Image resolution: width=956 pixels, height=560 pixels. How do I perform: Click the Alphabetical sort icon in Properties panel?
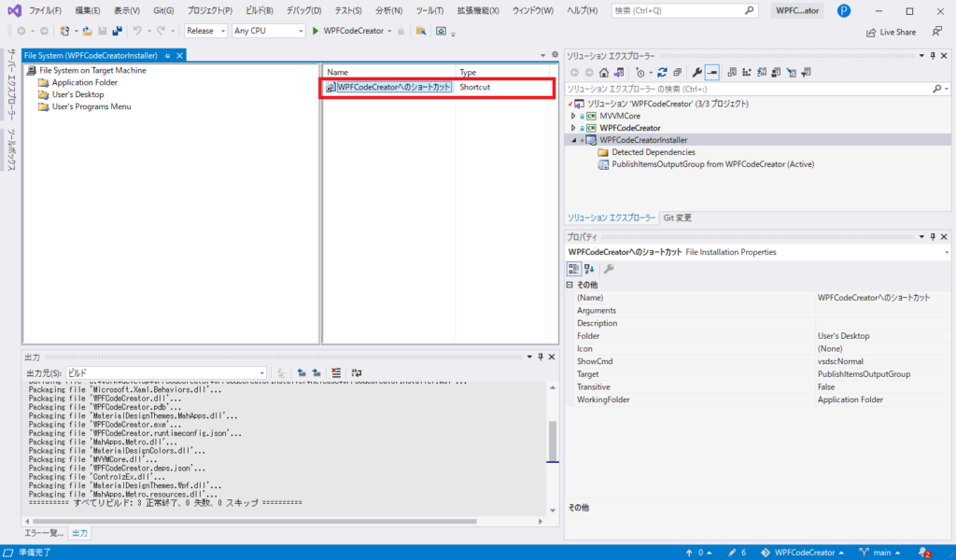589,269
